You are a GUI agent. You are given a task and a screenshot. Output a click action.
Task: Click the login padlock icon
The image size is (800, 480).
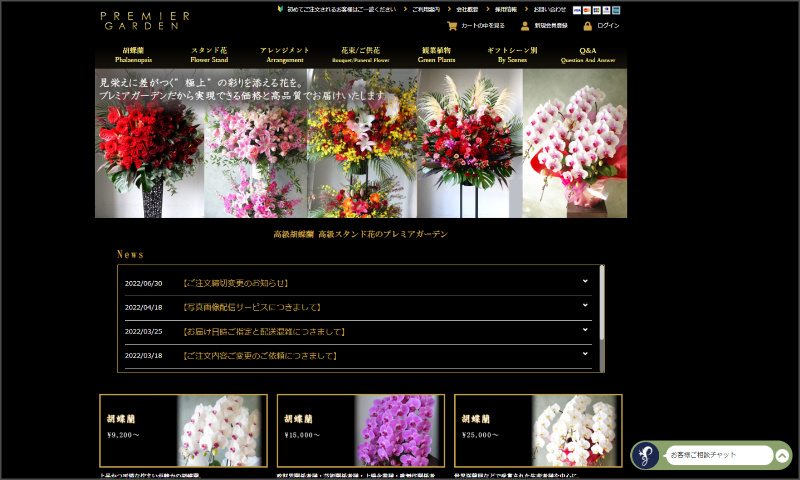pyautogui.click(x=587, y=26)
